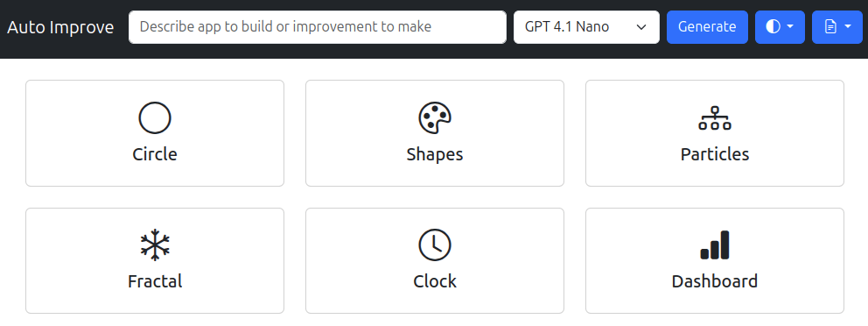Image resolution: width=868 pixels, height=326 pixels.
Task: Click the half-circle theme icon
Action: [773, 26]
